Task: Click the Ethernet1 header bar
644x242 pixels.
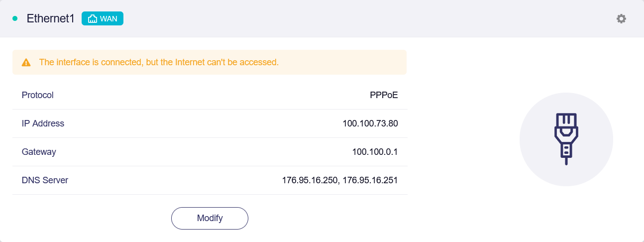Action: (322, 18)
